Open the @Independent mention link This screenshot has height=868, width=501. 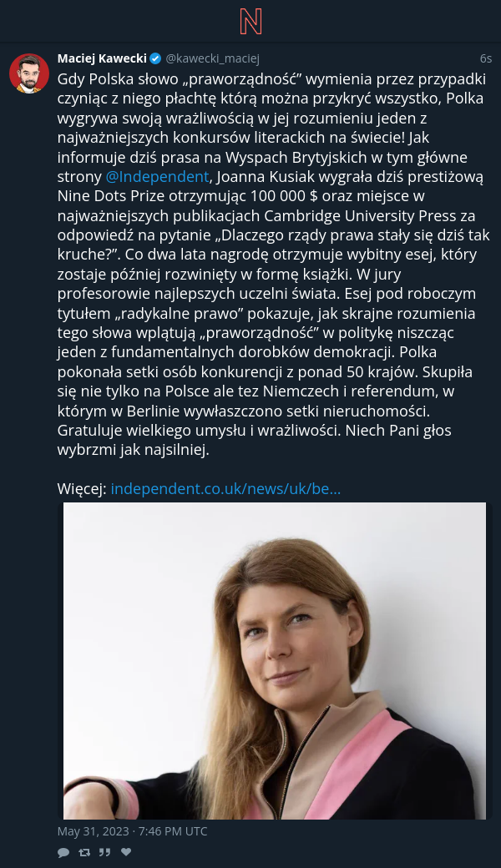tap(157, 177)
